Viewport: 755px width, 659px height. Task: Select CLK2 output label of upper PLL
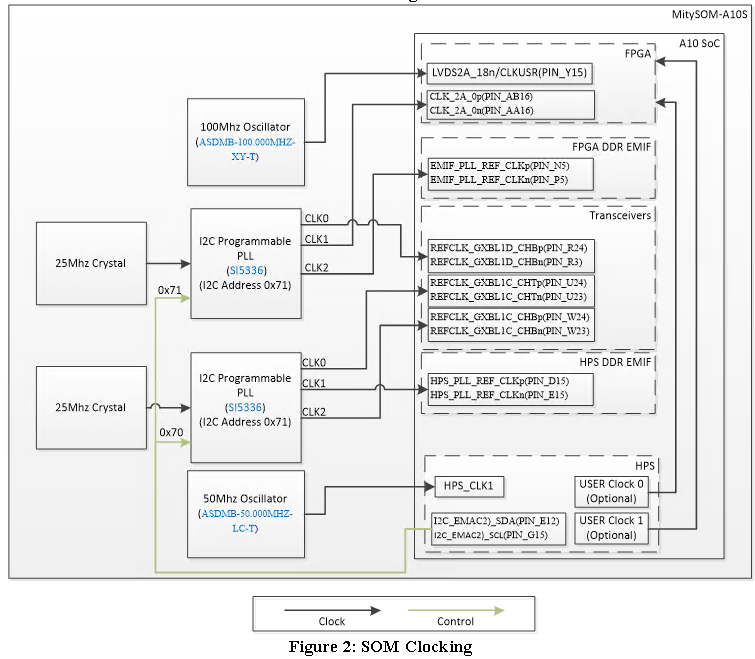point(316,268)
